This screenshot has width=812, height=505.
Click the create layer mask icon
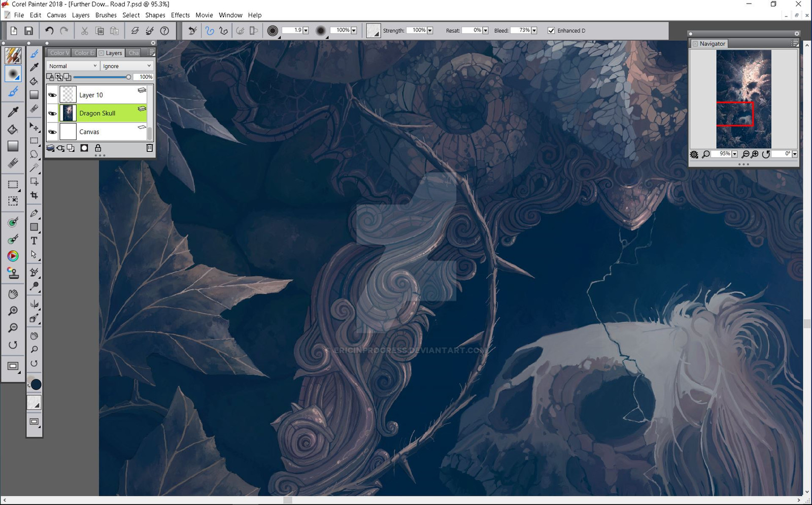click(x=84, y=148)
